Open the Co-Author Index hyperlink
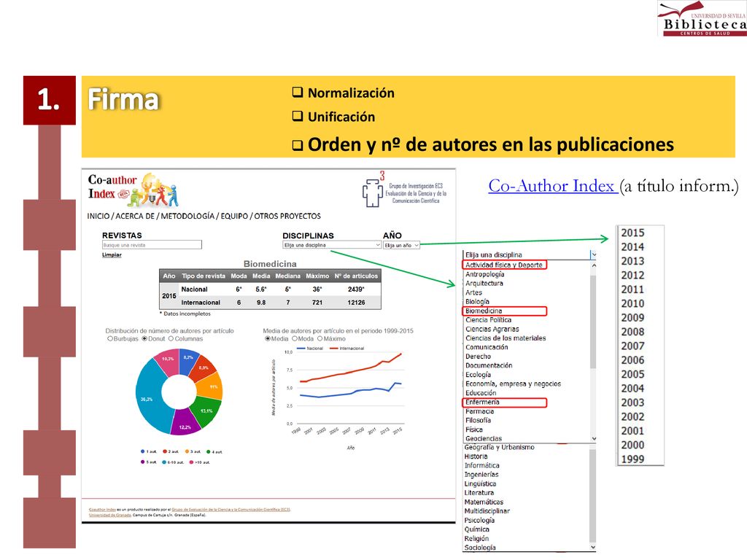747x560 pixels. (553, 186)
